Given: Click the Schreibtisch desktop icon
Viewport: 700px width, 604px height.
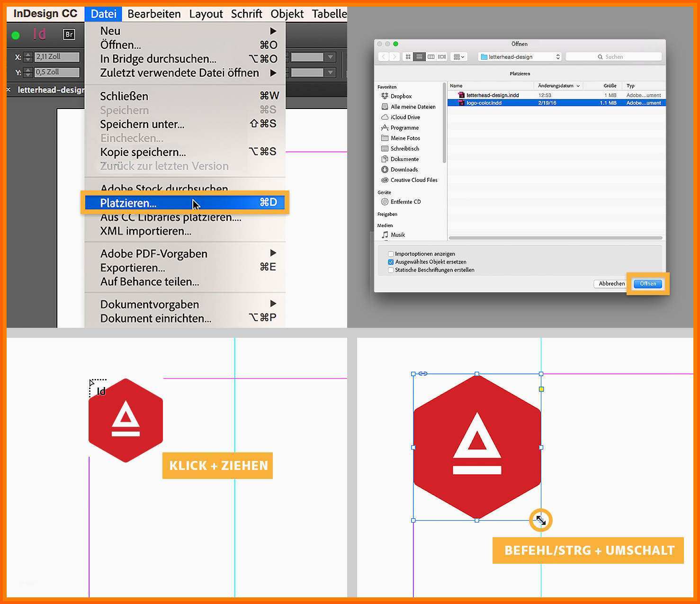Looking at the screenshot, I should tap(385, 149).
